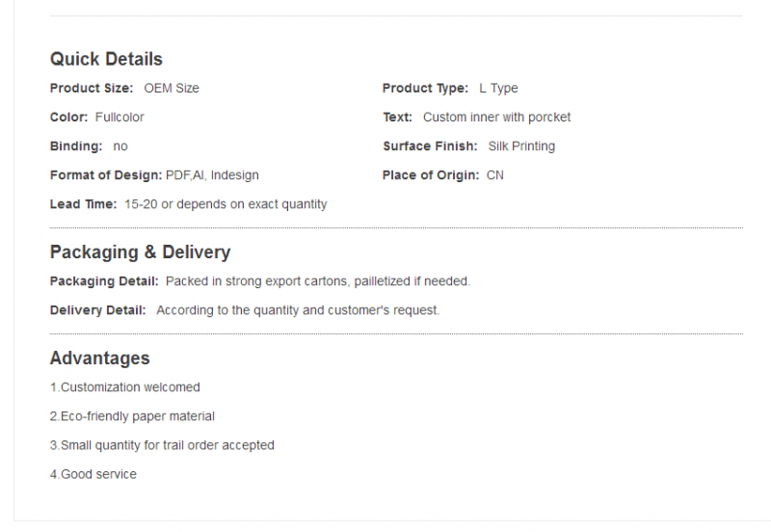Viewport: 771px width, 532px height.
Task: Select the Good service list item
Action: click(93, 474)
